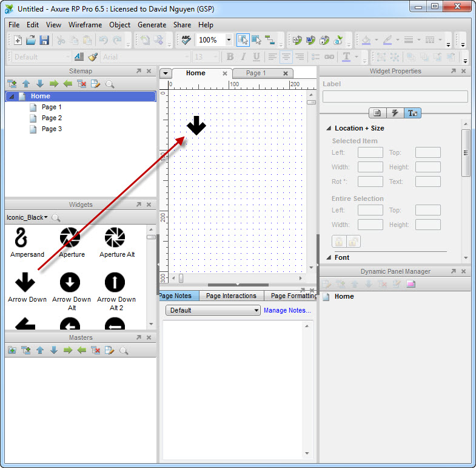The width and height of the screenshot is (476, 468).
Task: Switch to Annotations view in Widget Properties
Action: coord(377,113)
